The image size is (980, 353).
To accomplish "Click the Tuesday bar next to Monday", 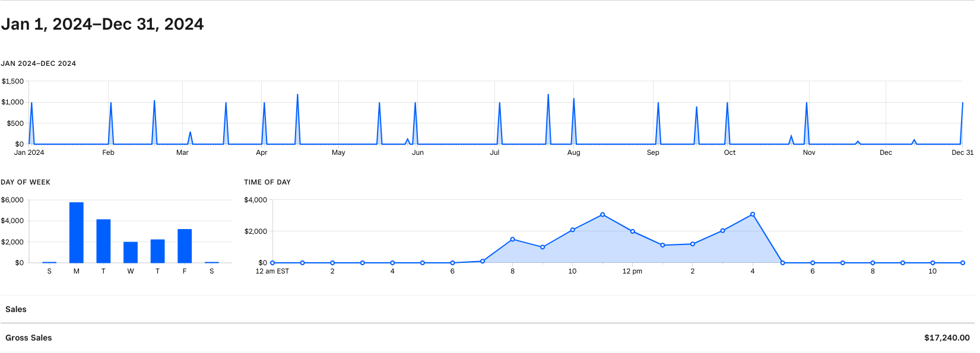I will (x=103, y=241).
